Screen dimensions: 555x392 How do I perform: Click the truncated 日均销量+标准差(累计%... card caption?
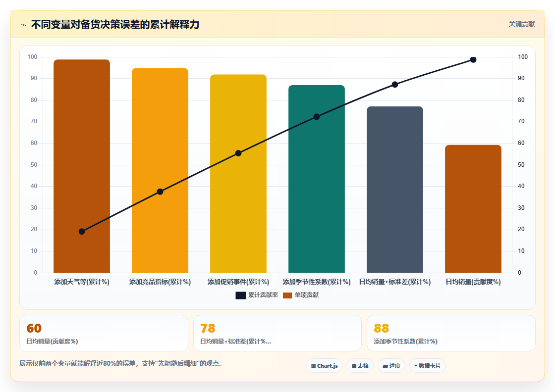pyautogui.click(x=236, y=342)
